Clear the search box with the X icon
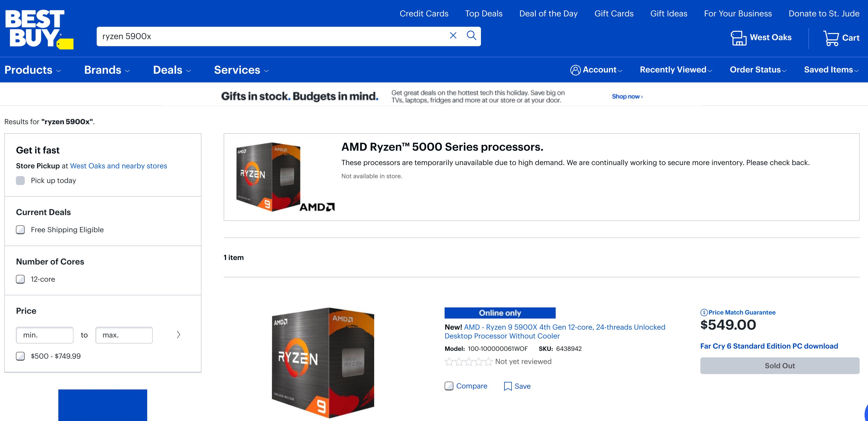The image size is (868, 421). [453, 35]
